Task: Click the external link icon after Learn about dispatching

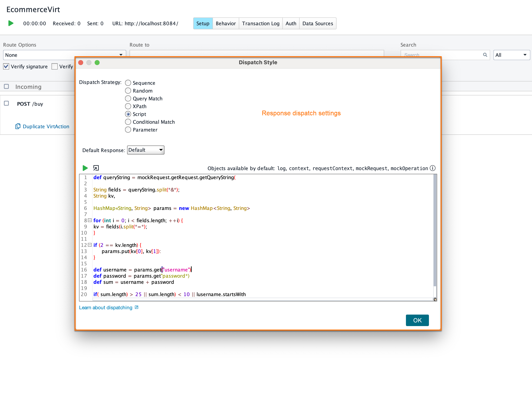Action: point(137,307)
